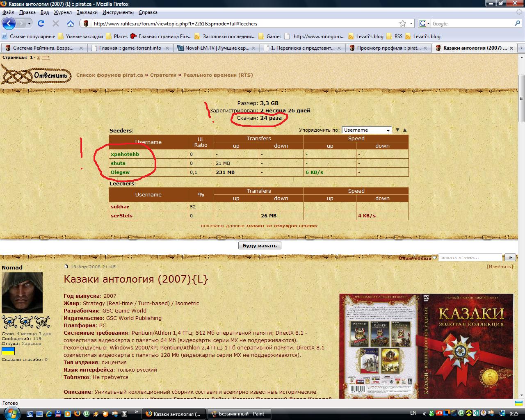Click the topic search go button »
The image size is (525, 420).
coord(510,258)
